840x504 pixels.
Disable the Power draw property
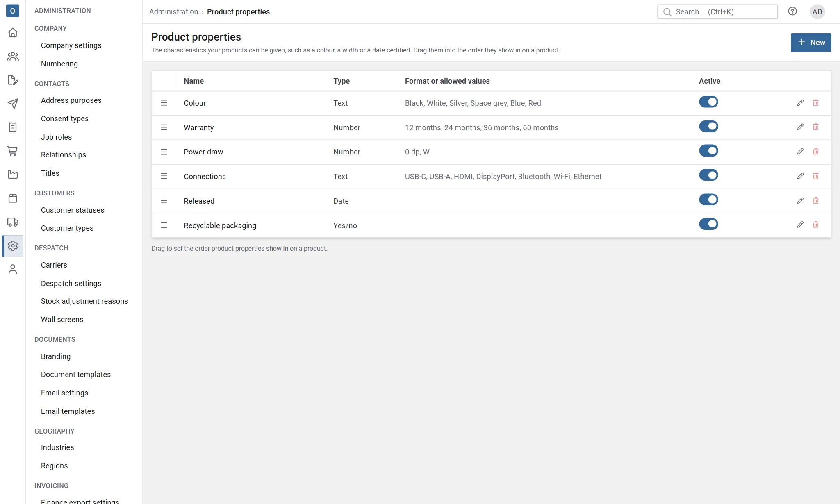(x=708, y=151)
